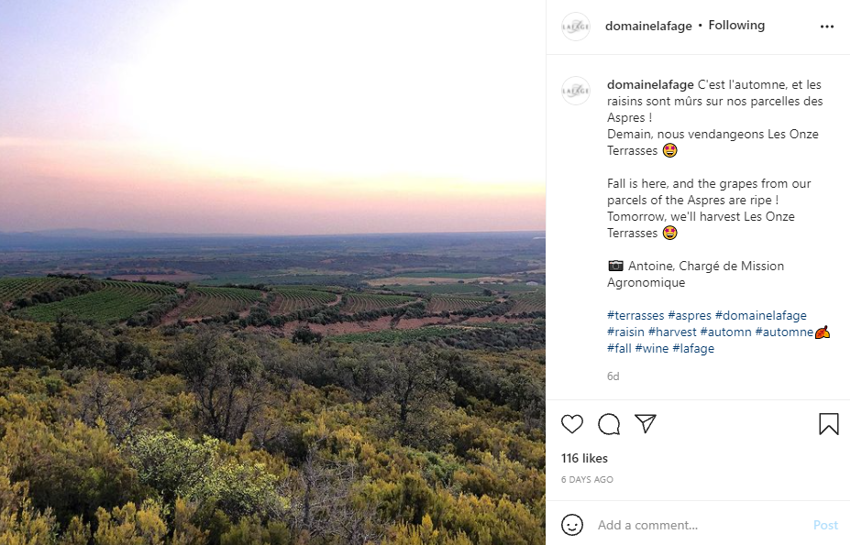Open comments via speech bubble icon
The height and width of the screenshot is (545, 850).
click(609, 424)
